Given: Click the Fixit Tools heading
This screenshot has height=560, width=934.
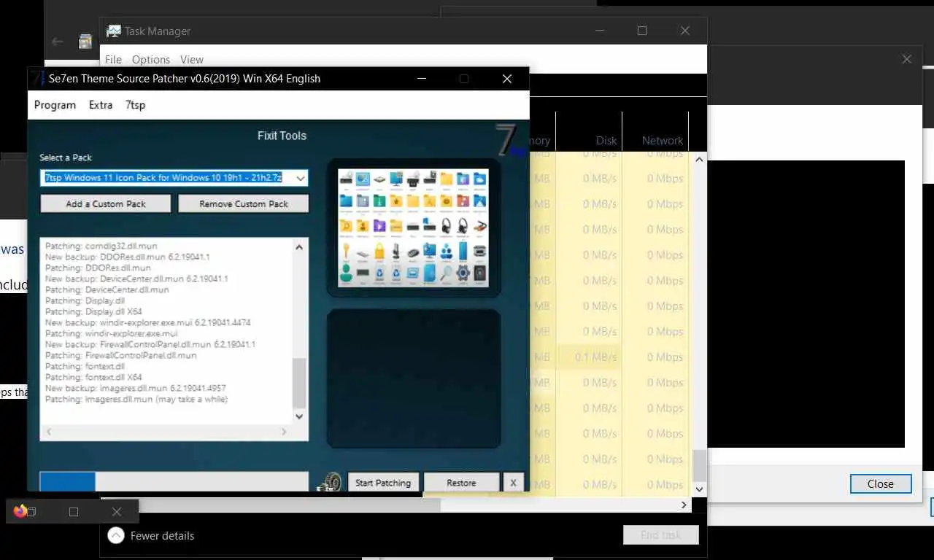Looking at the screenshot, I should 282,136.
